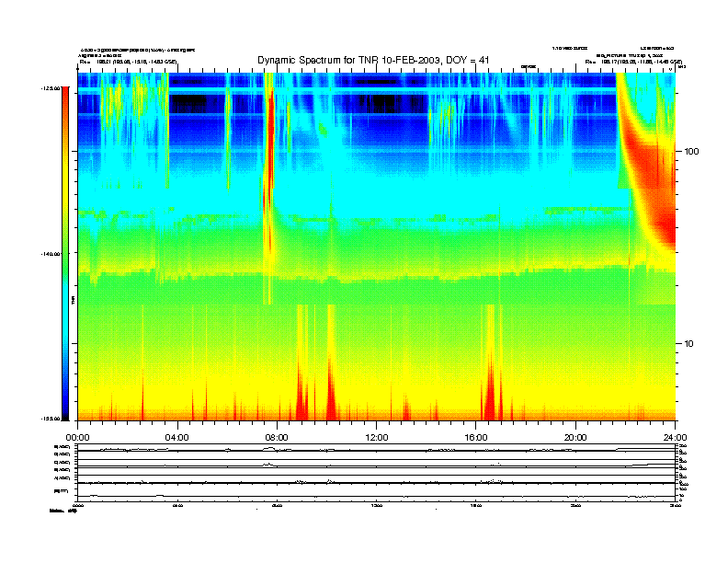Screen dimensions: 728x563
Task: Click the '100' frequency axis label
Action: 691,152
